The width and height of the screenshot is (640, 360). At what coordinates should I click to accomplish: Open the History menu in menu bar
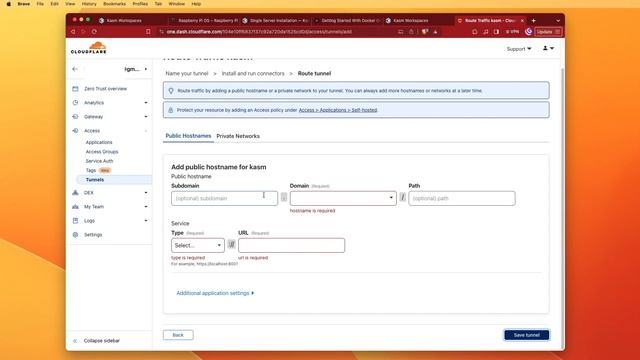click(x=89, y=4)
